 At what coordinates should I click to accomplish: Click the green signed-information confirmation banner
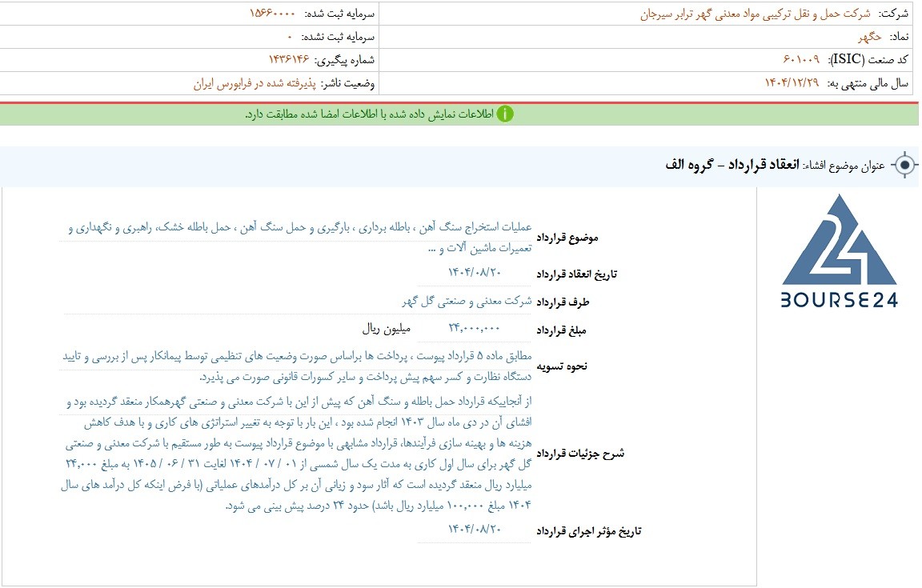pos(459,114)
